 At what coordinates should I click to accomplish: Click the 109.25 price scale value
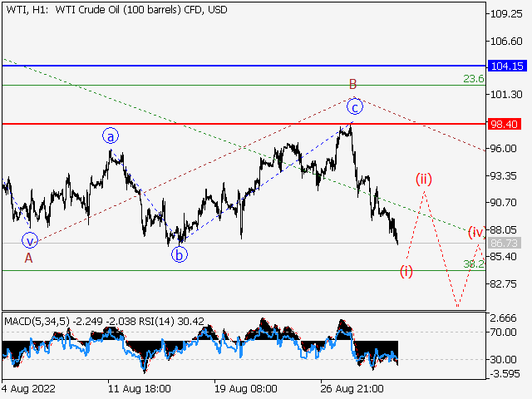point(506,14)
